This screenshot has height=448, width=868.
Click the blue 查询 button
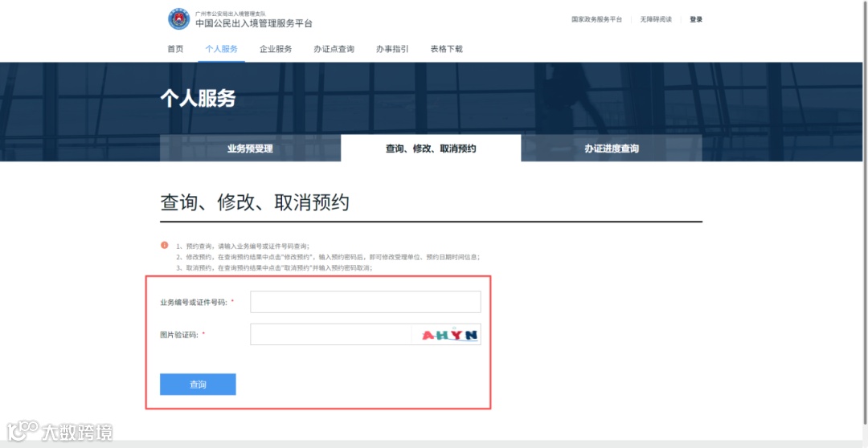199,385
